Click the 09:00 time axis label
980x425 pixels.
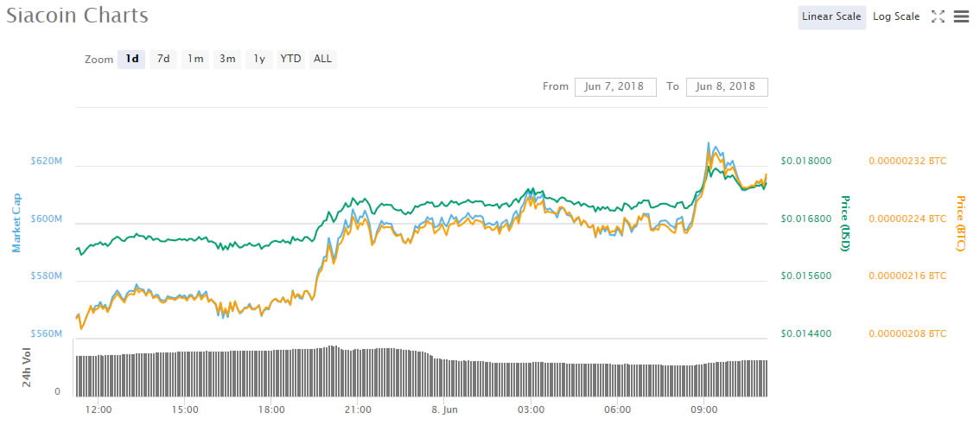pyautogui.click(x=704, y=410)
